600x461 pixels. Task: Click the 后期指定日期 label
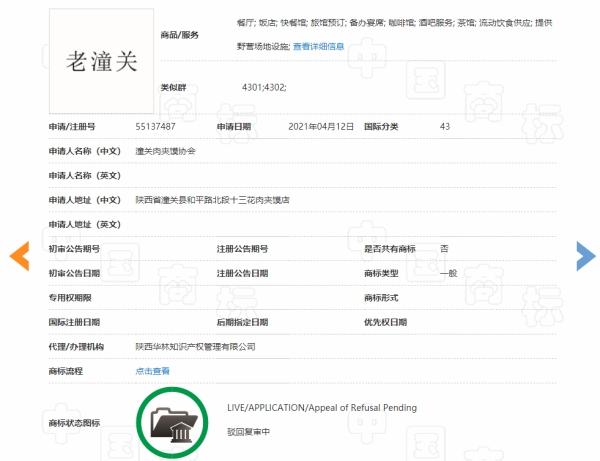click(242, 322)
